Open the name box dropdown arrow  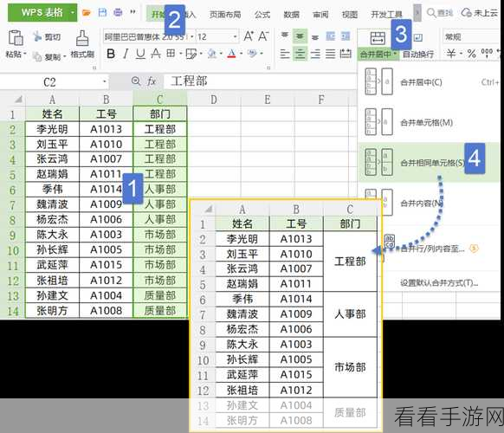[x=105, y=81]
